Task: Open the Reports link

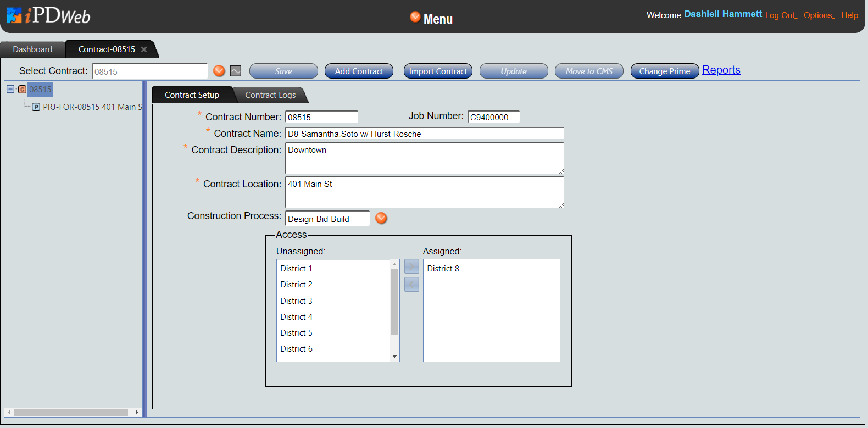Action: 721,70
